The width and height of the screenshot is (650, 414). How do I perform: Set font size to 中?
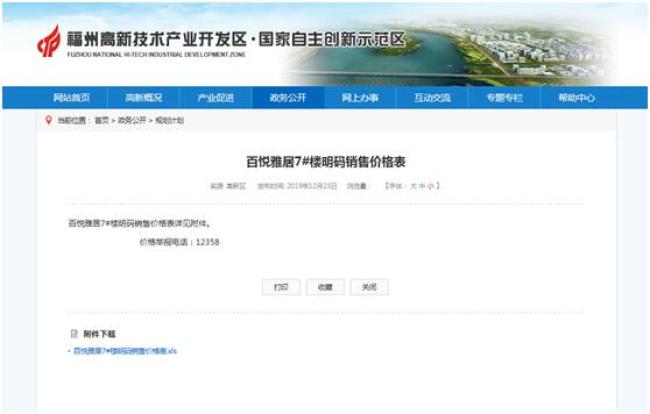click(x=422, y=186)
